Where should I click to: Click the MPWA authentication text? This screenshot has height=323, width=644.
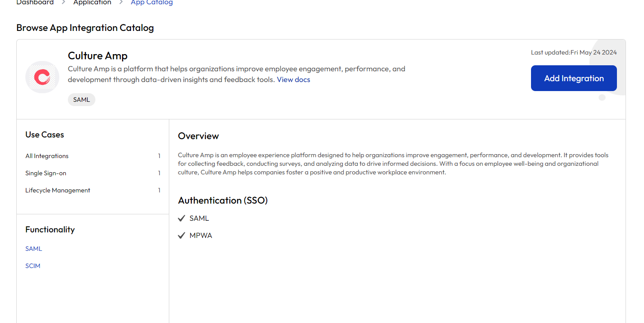(201, 236)
